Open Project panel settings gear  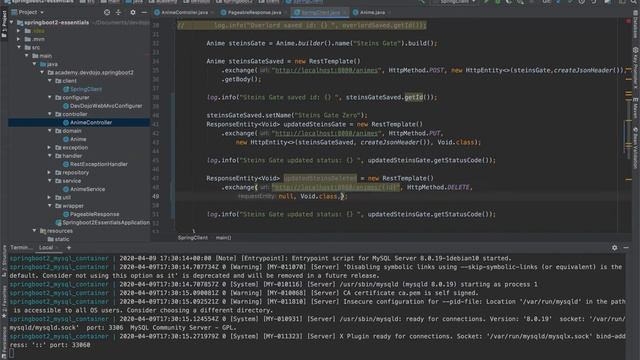coord(133,12)
